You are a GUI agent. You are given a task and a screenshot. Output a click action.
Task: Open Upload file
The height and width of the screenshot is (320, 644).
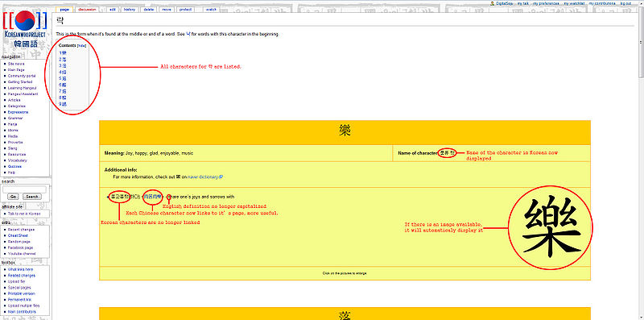pyautogui.click(x=17, y=281)
